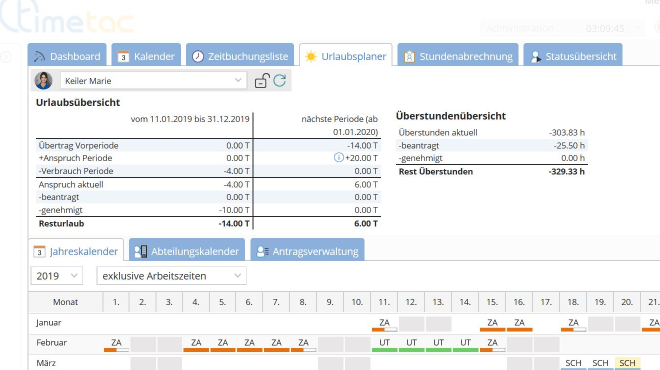
Task: Click the calendar icon on Kalender tab
Action: click(x=123, y=56)
